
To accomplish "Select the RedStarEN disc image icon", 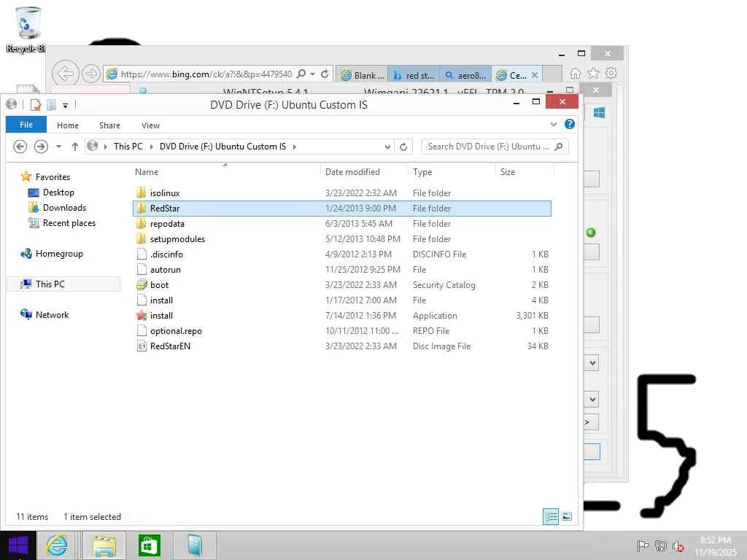I will [x=142, y=346].
